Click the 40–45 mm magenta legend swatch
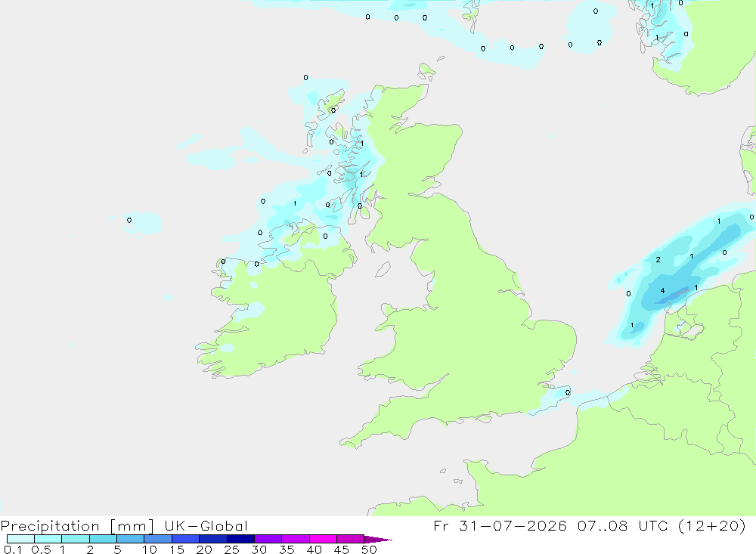This screenshot has width=756, height=554. coord(323,539)
